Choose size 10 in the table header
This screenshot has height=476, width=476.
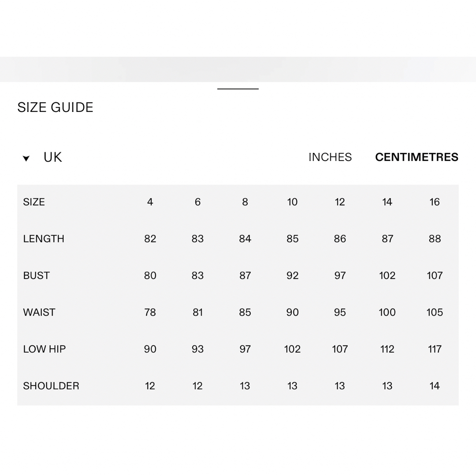[x=292, y=202]
